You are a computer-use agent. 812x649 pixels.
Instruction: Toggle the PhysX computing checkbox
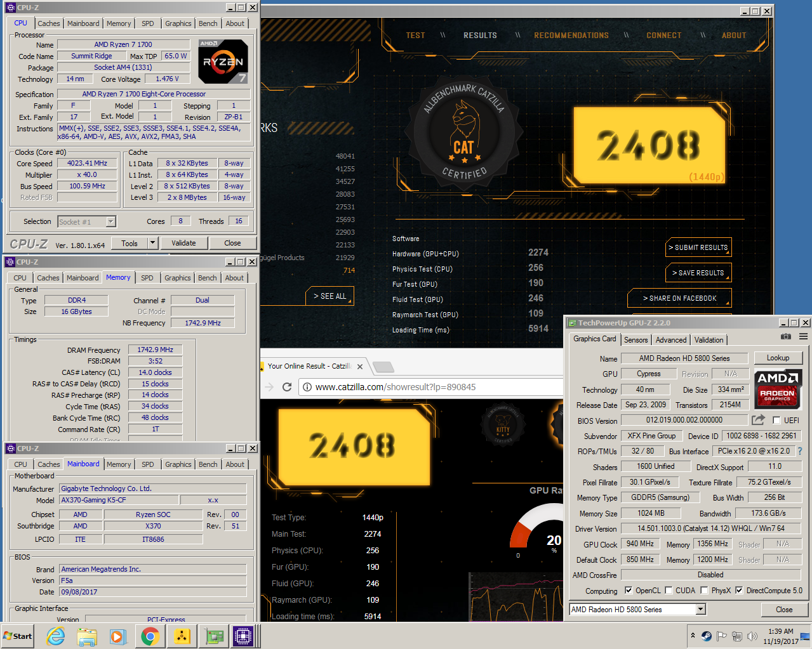click(704, 590)
